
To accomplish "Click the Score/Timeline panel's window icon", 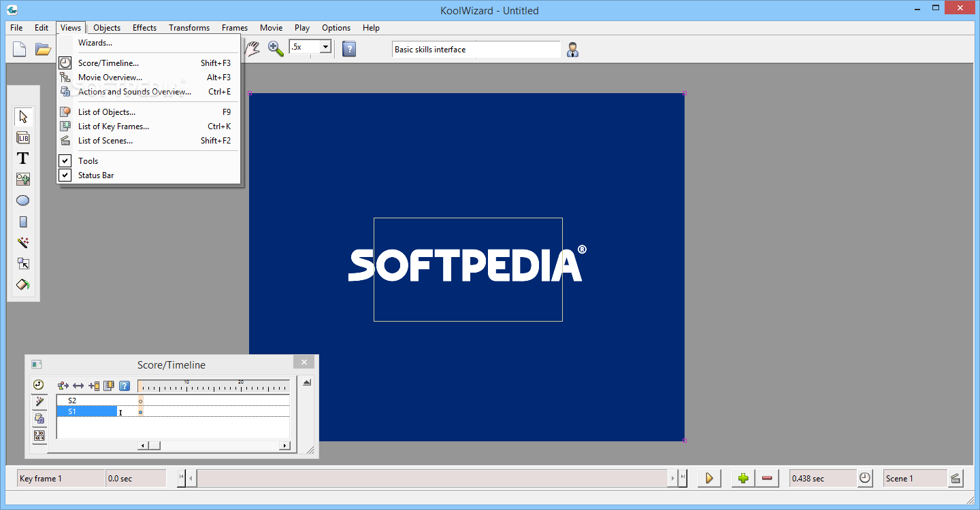I will click(37, 364).
